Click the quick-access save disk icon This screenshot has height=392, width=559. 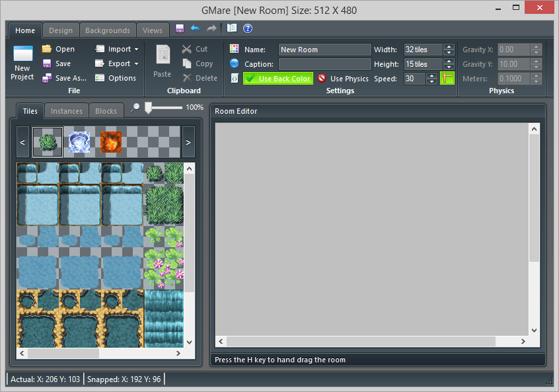[x=180, y=28]
